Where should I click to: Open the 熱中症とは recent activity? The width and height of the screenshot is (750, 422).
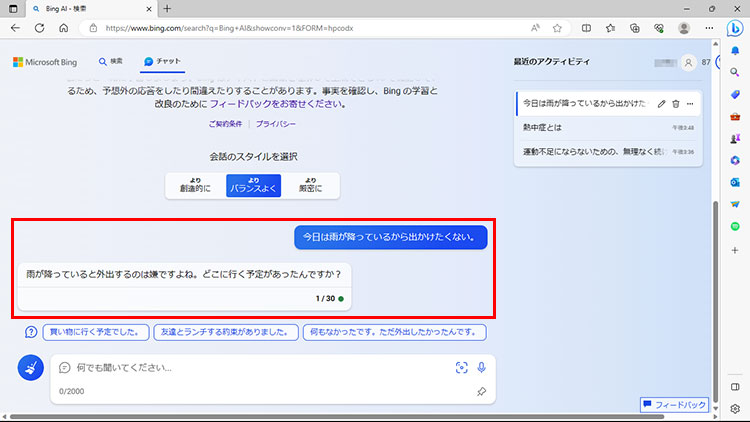543,128
